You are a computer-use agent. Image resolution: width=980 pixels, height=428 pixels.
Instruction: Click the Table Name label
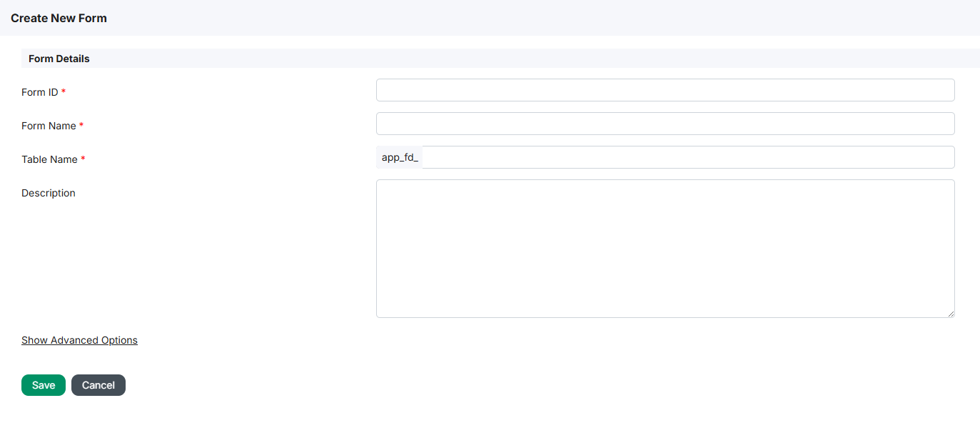49,159
